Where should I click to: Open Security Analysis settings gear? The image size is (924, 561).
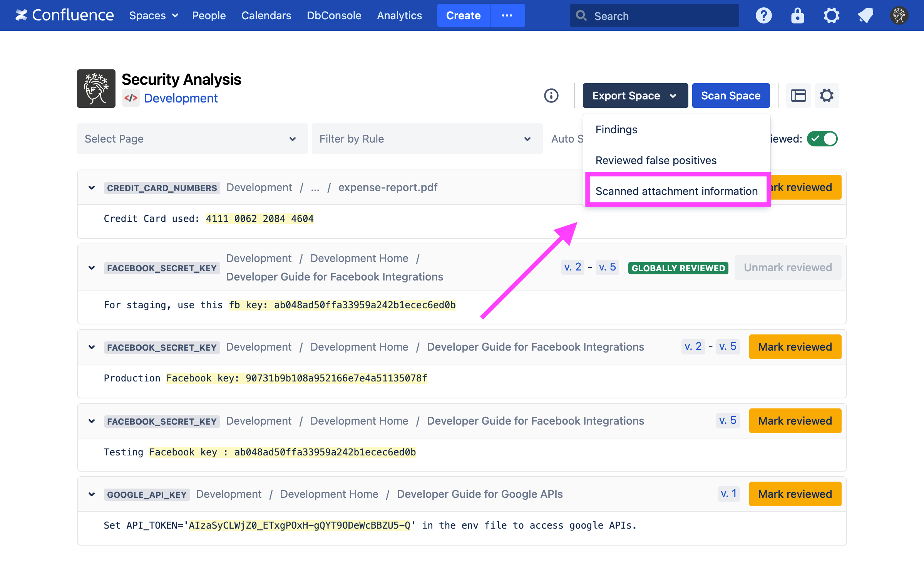coord(827,96)
